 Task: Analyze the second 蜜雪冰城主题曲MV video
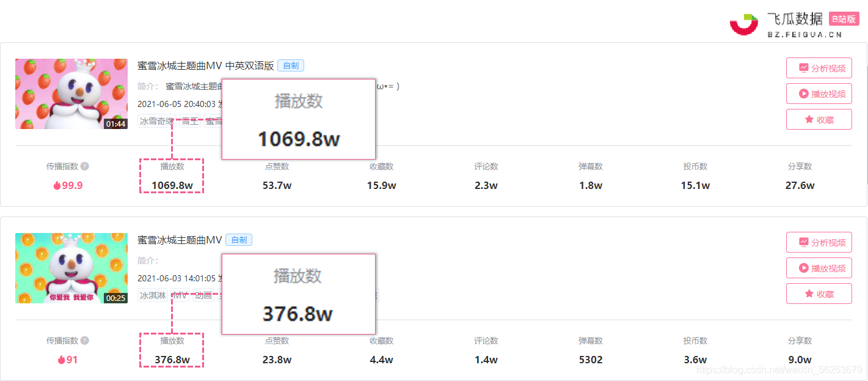point(819,242)
